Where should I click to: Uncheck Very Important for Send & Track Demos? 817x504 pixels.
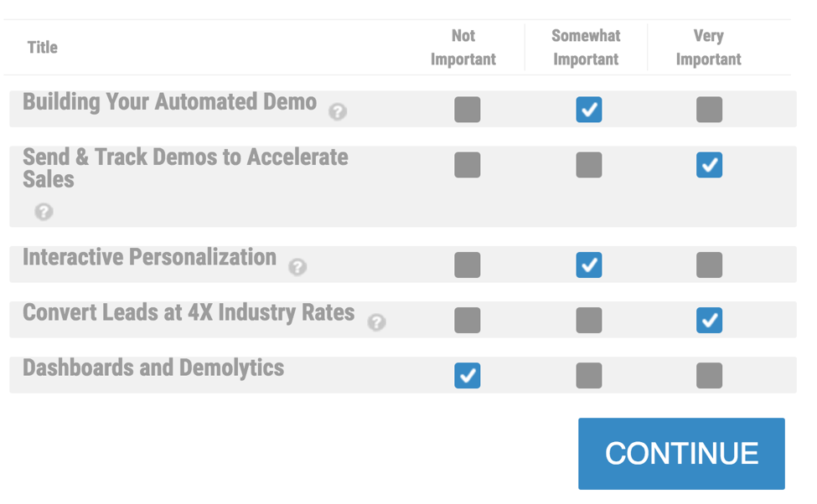[709, 165]
